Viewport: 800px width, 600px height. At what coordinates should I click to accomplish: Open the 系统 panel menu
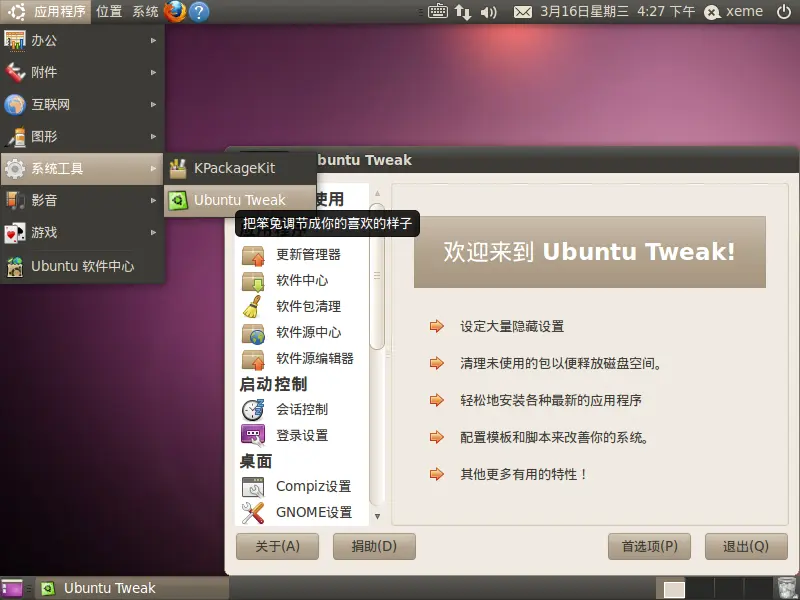(145, 11)
